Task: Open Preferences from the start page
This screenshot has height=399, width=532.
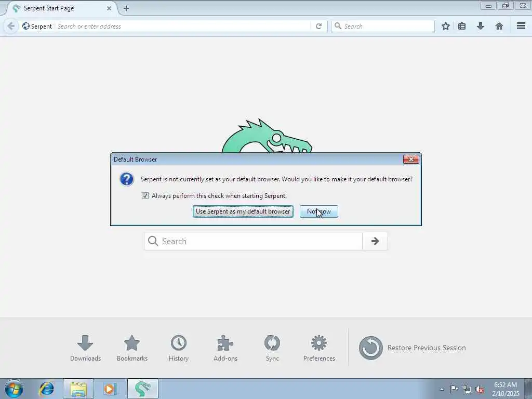Action: pyautogui.click(x=319, y=348)
